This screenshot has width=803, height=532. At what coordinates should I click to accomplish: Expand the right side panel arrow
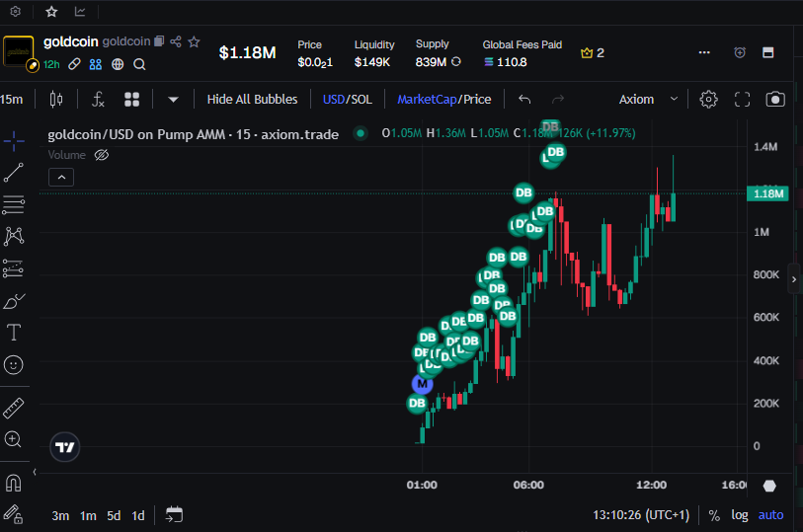[794, 279]
